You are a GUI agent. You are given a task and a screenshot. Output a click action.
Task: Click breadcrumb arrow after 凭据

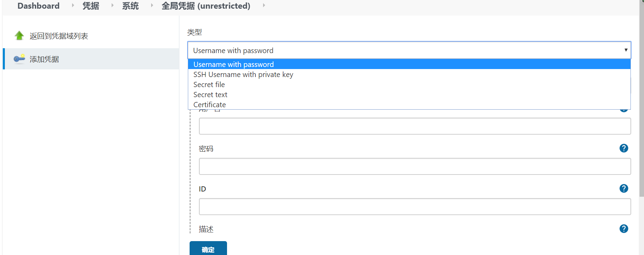(x=112, y=6)
